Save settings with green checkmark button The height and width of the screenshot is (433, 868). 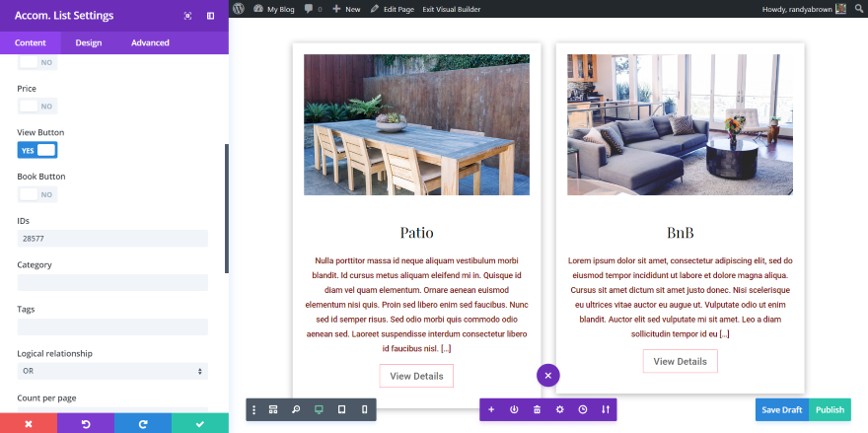click(200, 423)
